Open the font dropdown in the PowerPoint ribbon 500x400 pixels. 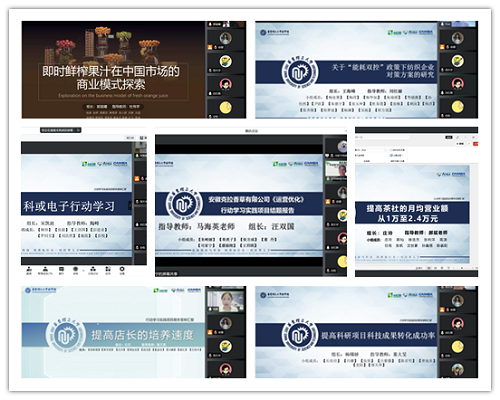(x=371, y=150)
